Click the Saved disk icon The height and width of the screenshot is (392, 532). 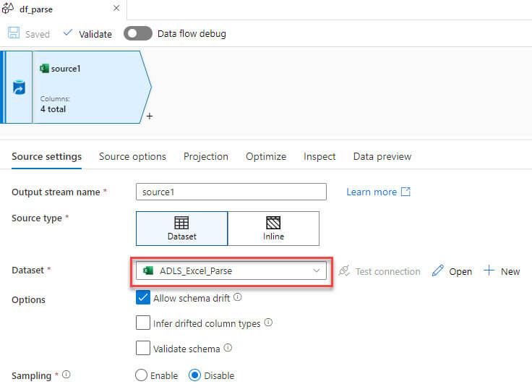click(x=14, y=33)
